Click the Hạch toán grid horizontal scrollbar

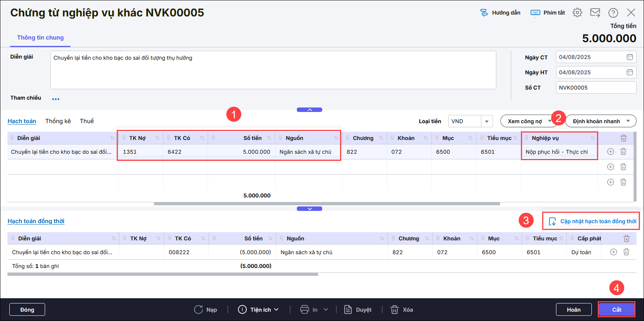point(327,204)
